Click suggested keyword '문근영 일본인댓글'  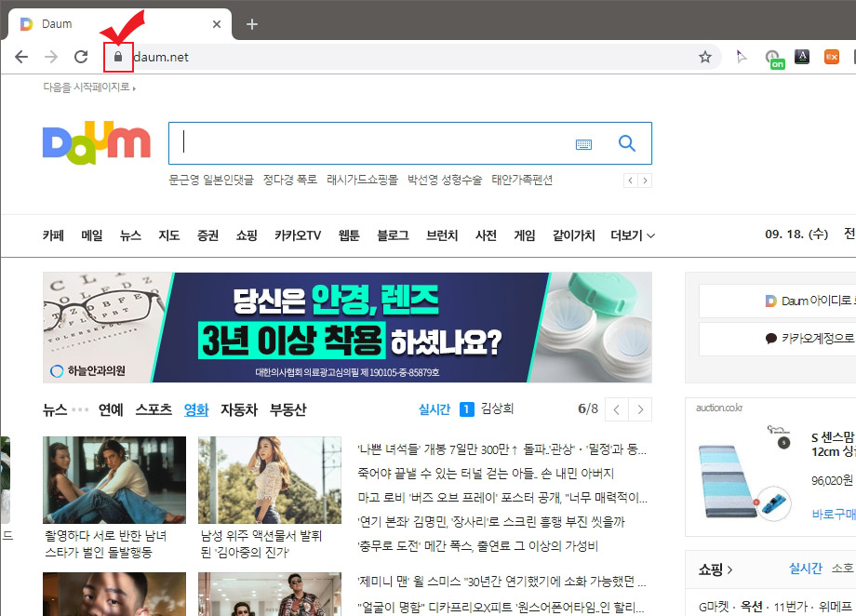211,180
